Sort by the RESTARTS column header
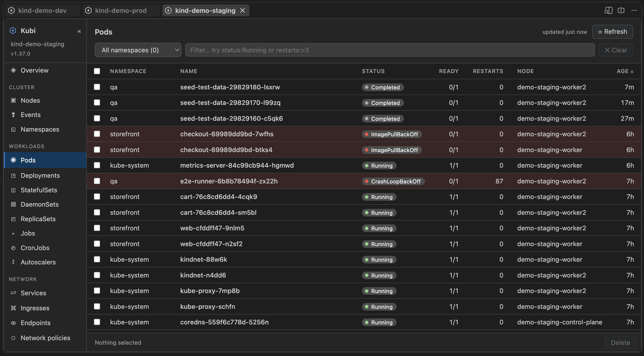This screenshot has height=356, width=644. coord(488,71)
